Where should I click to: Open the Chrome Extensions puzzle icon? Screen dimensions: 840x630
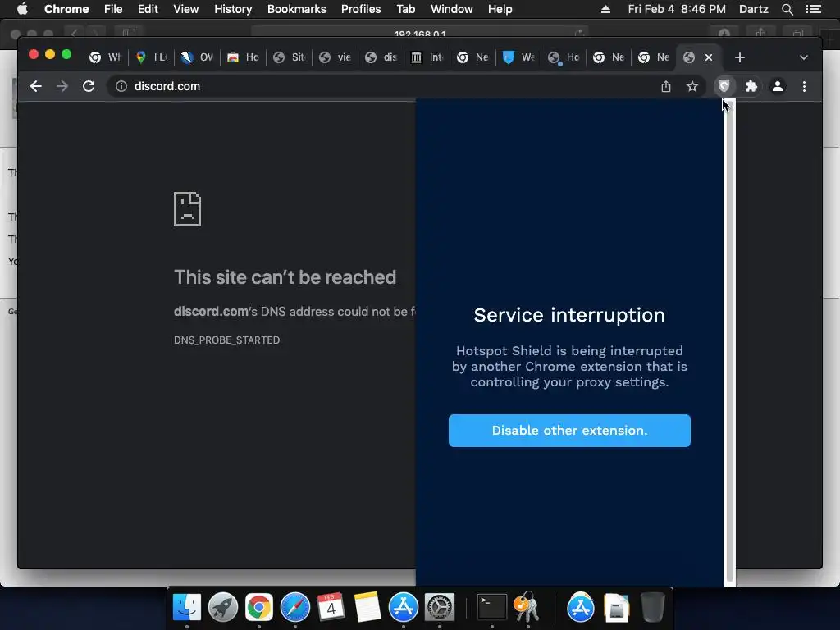pyautogui.click(x=751, y=86)
